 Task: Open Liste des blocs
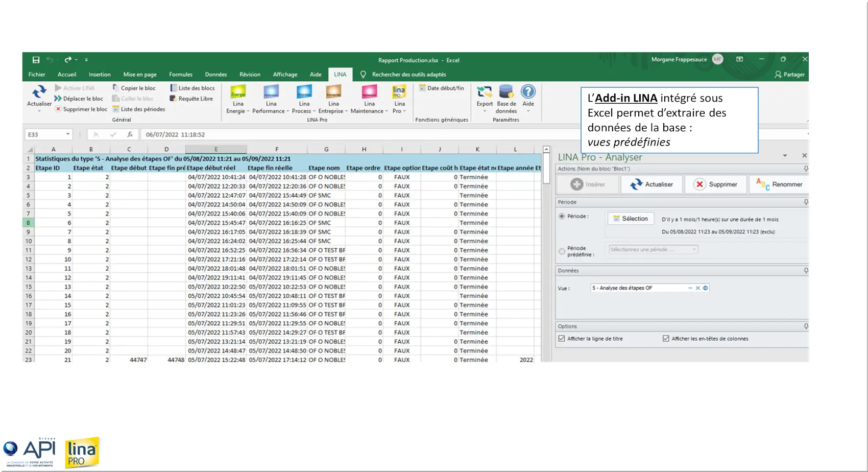click(x=192, y=88)
